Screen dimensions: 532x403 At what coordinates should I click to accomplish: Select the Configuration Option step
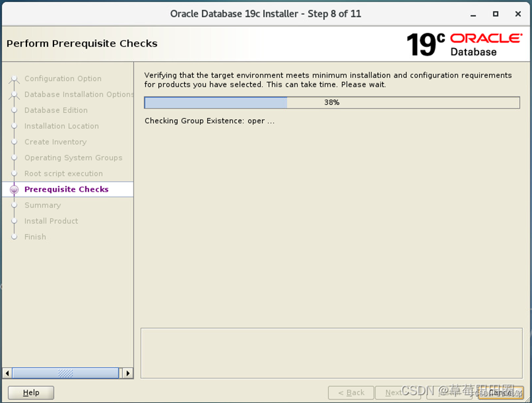(x=63, y=79)
